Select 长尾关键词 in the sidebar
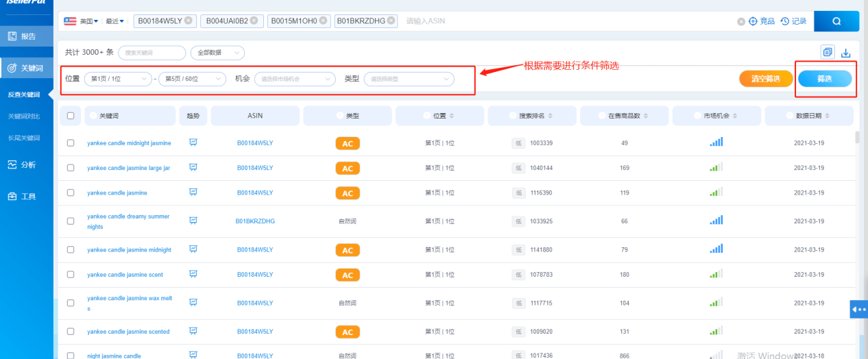The image size is (868, 359). pyautogui.click(x=24, y=138)
